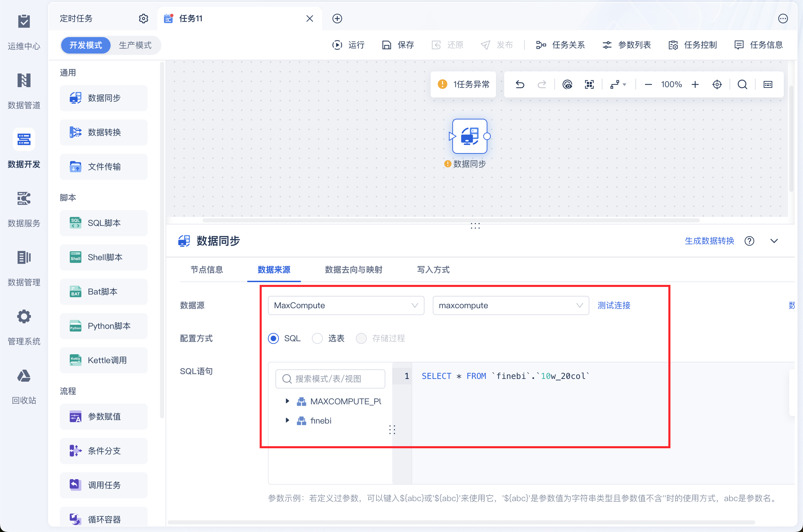This screenshot has height=532, width=803.
Task: Click the 测试连接 link
Action: (x=614, y=305)
